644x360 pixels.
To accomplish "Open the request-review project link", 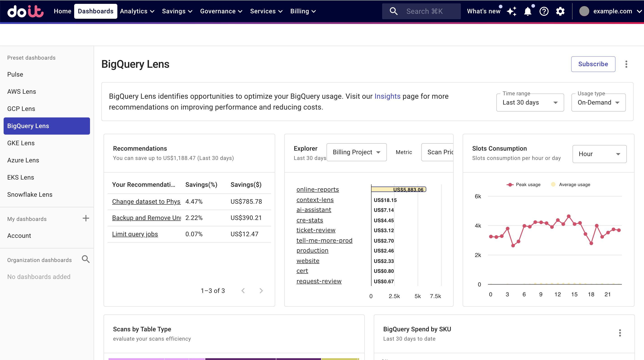I will [319, 281].
